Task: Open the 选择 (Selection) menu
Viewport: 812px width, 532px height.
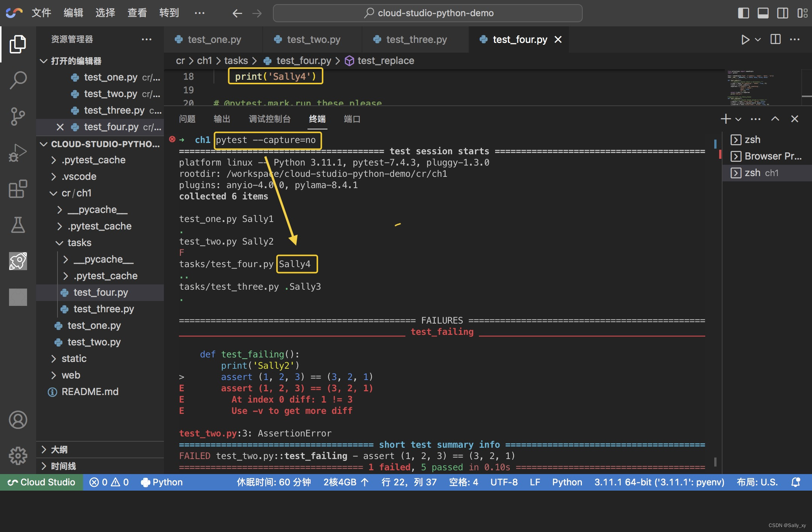Action: click(105, 13)
